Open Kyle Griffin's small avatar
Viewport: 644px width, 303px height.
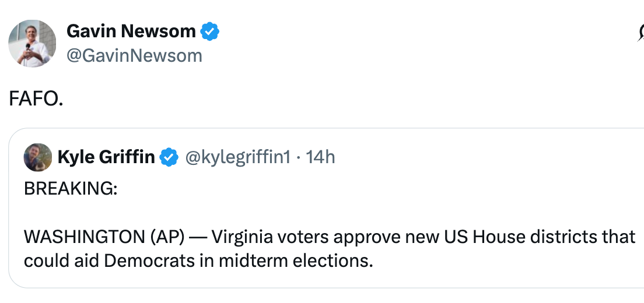(x=37, y=157)
